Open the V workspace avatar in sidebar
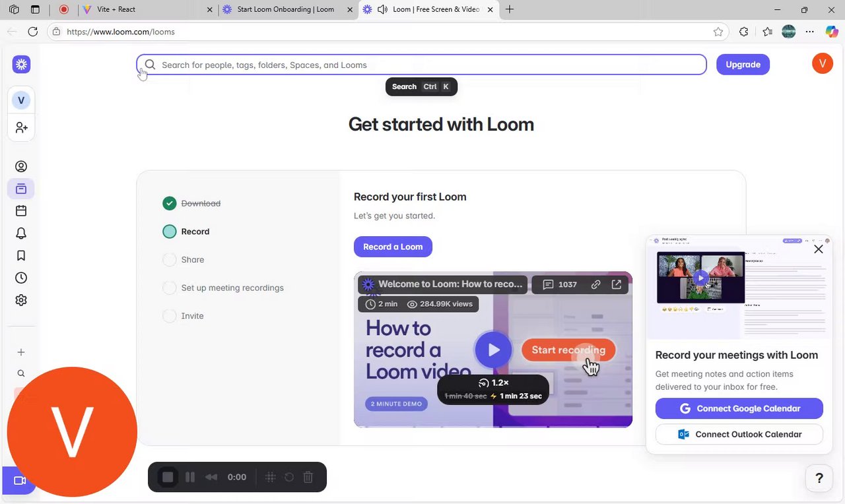Image resolution: width=845 pixels, height=504 pixels. pyautogui.click(x=21, y=100)
